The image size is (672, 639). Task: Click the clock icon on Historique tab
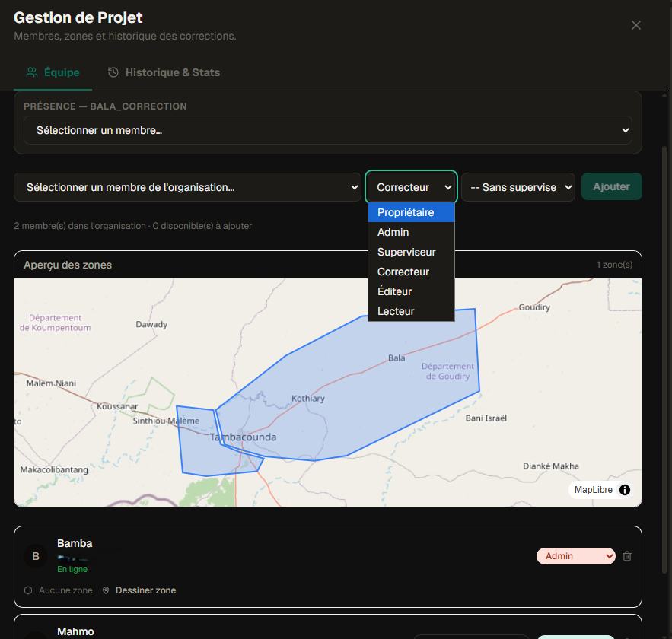113,72
